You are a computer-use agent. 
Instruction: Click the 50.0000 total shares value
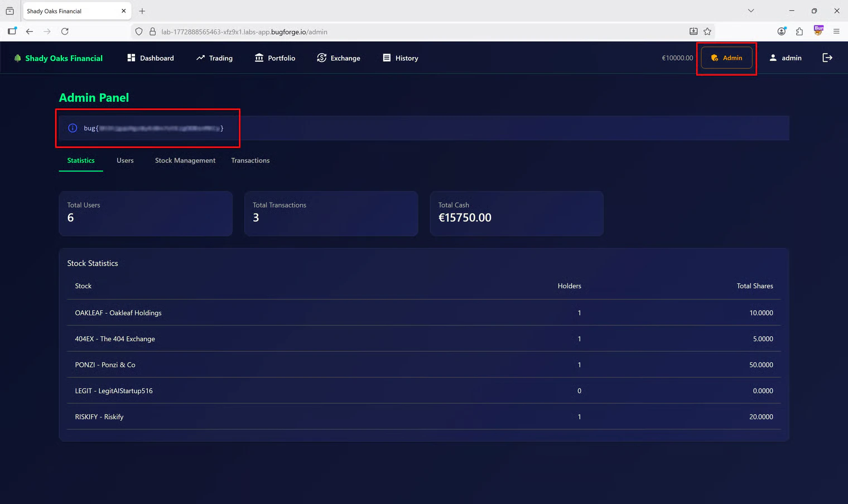point(761,365)
